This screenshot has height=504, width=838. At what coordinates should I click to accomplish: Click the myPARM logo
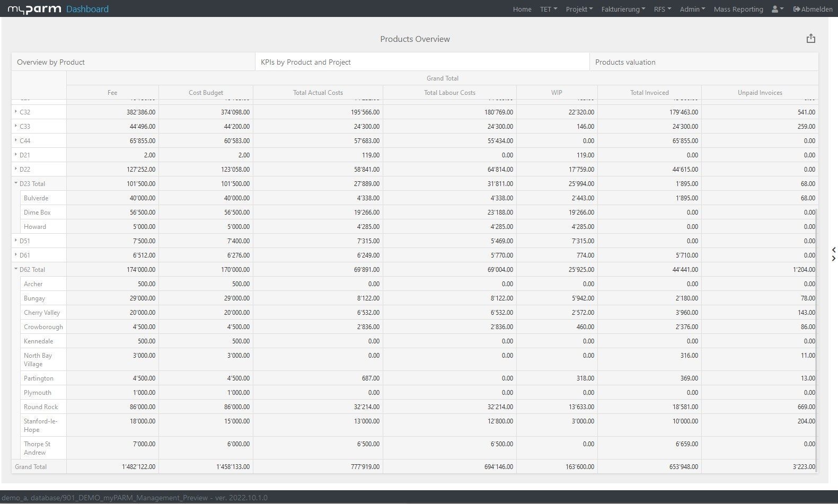[x=34, y=9]
